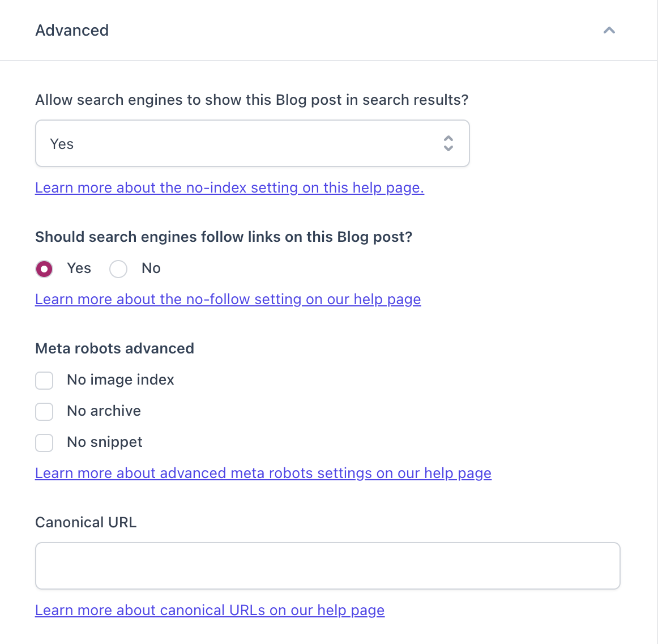
Task: Open the no-index setting help page link
Action: point(229,188)
